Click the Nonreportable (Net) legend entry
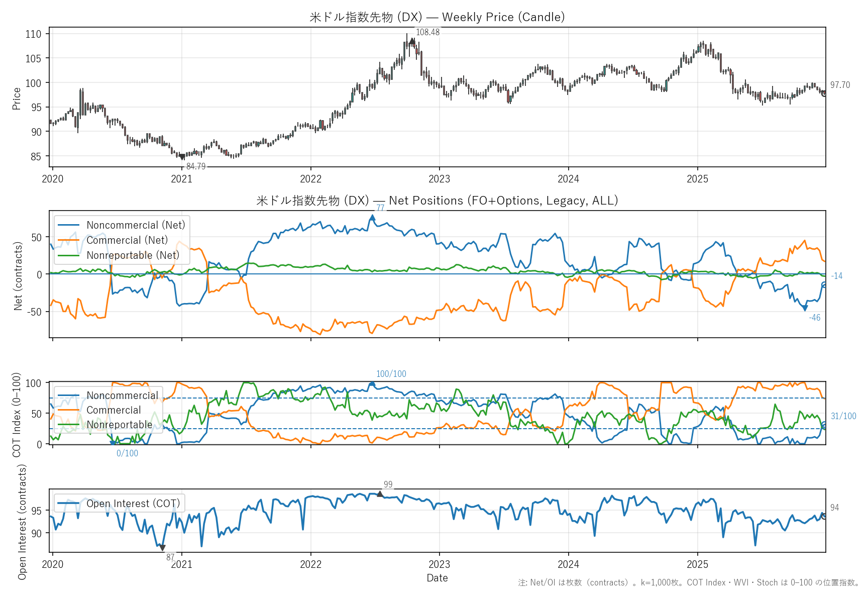This screenshot has width=868, height=593. click(133, 255)
